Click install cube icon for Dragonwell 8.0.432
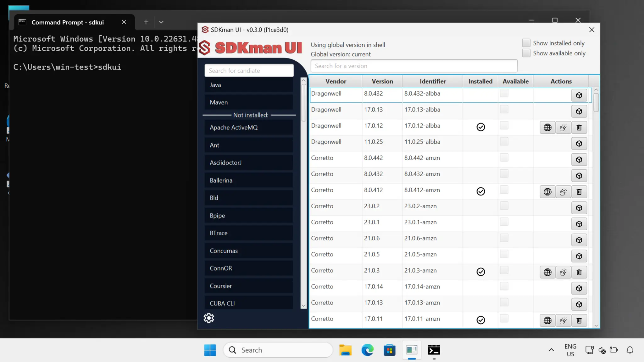Screen dimensions: 644x362 coord(579,95)
